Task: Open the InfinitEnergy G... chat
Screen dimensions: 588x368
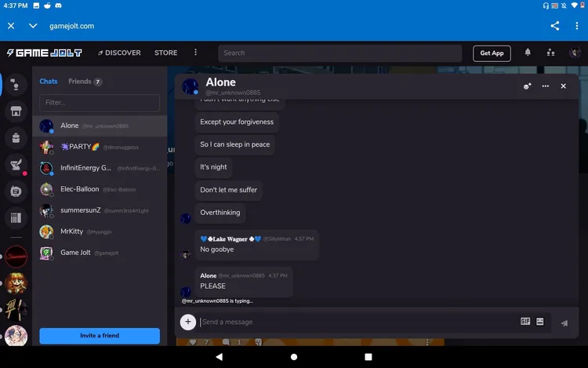Action: (x=100, y=168)
